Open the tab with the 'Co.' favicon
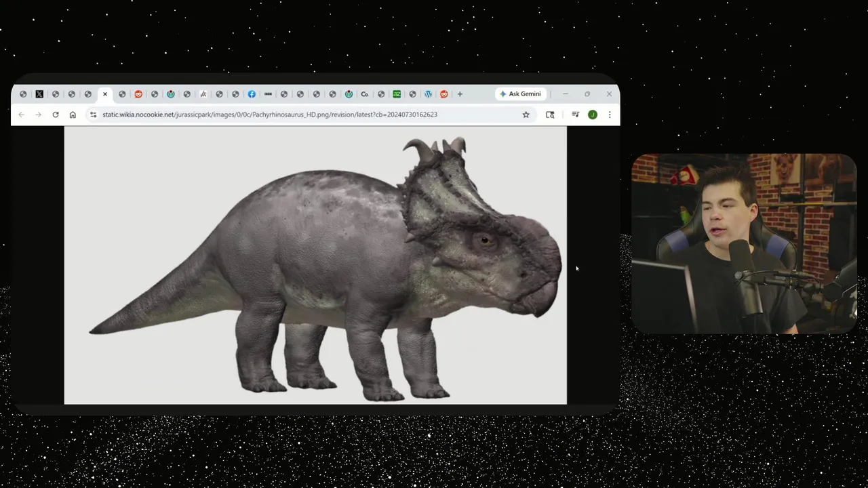The height and width of the screenshot is (488, 868). click(x=365, y=94)
